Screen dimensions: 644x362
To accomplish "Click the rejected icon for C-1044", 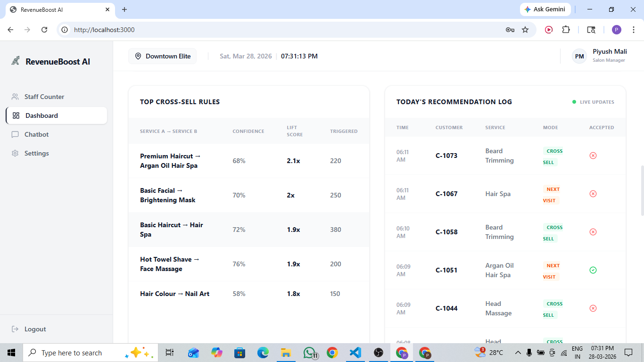I will click(593, 308).
